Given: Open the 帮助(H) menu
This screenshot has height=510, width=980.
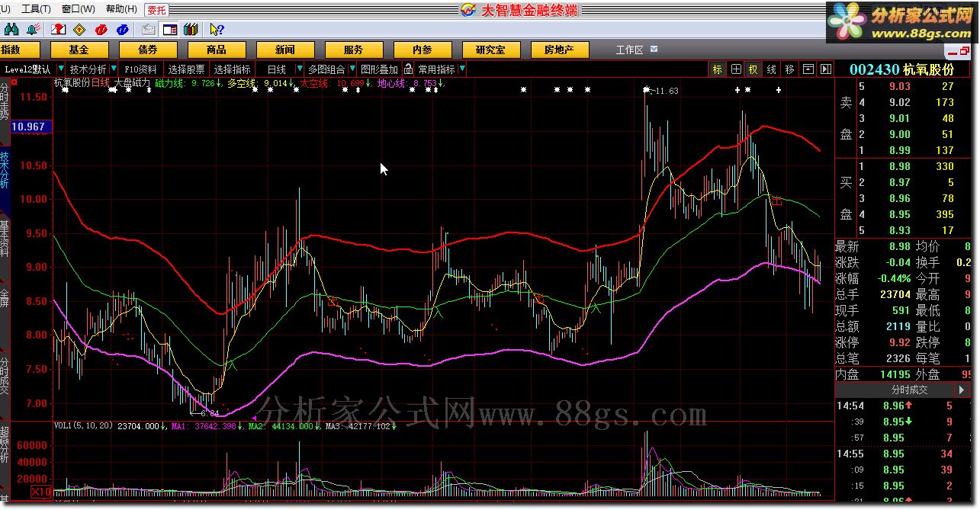Looking at the screenshot, I should [121, 9].
